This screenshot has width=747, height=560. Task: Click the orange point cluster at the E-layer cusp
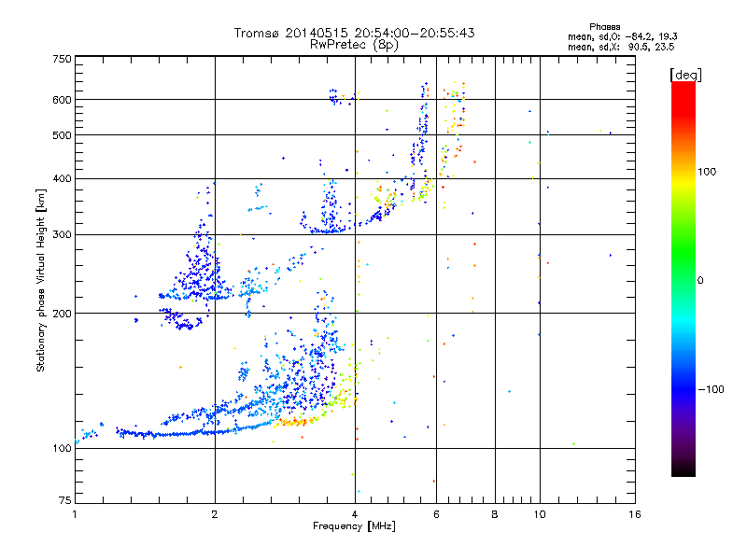[293, 422]
